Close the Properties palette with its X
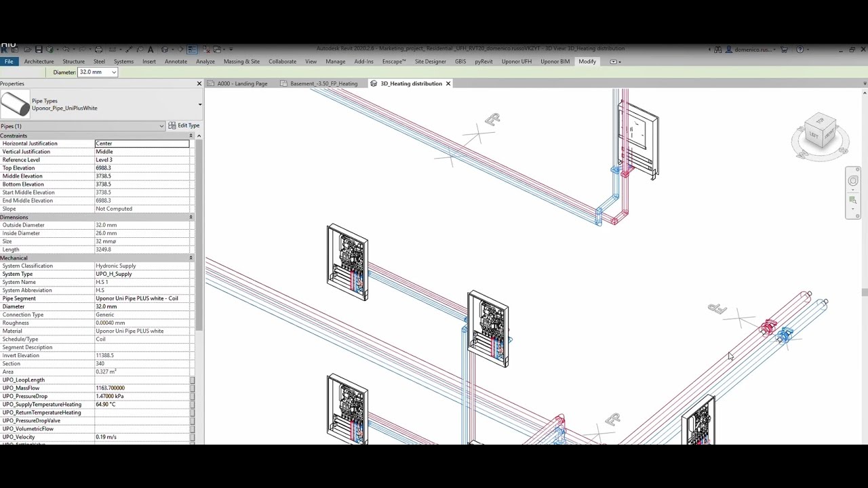 (x=199, y=83)
